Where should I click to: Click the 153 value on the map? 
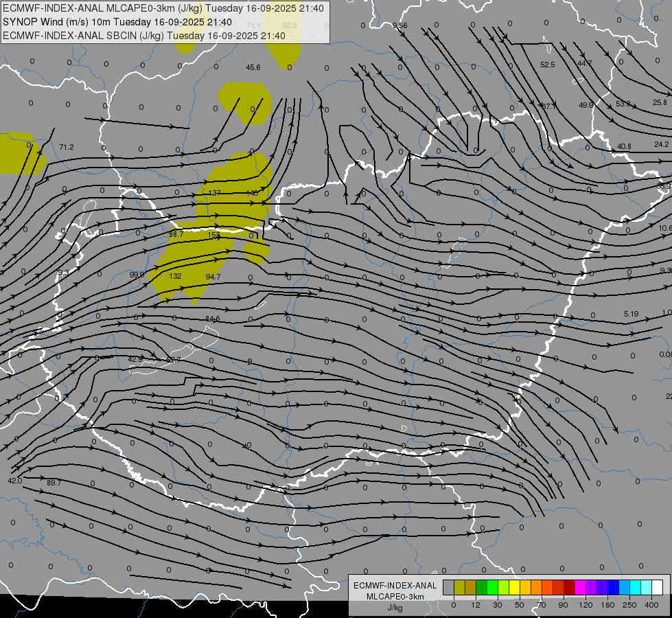point(214,235)
